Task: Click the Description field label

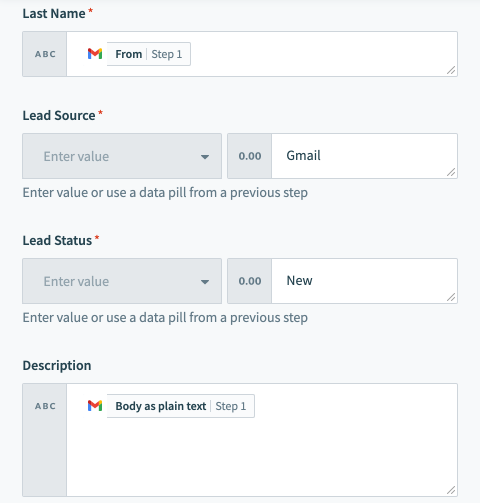Action: pos(57,366)
